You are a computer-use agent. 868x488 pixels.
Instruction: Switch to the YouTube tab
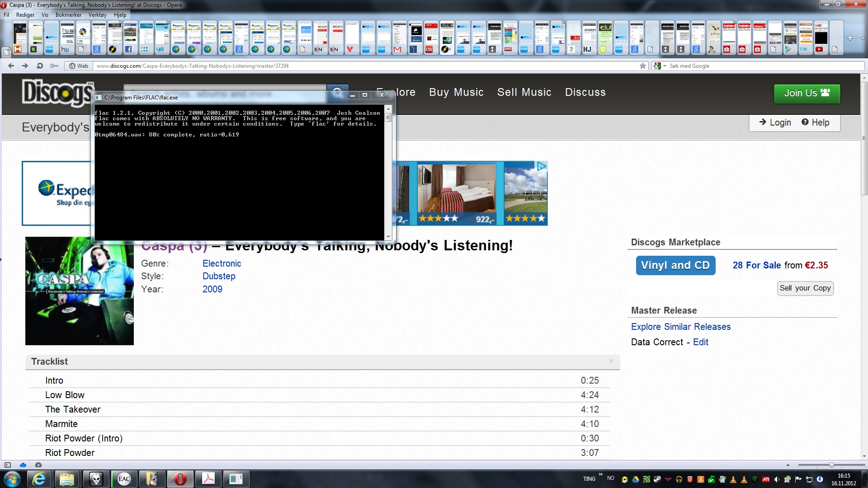coord(820,38)
